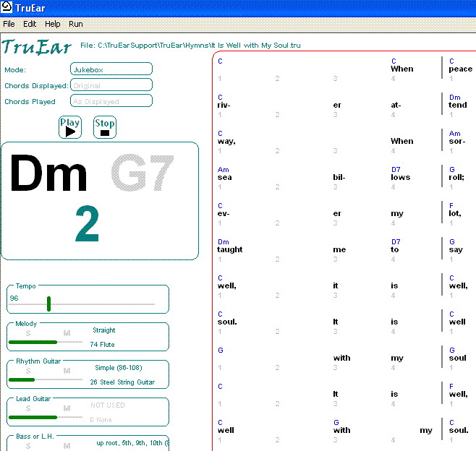Open Chords Displayed dropdown showing Original
This screenshot has width=476, height=451.
[111, 85]
